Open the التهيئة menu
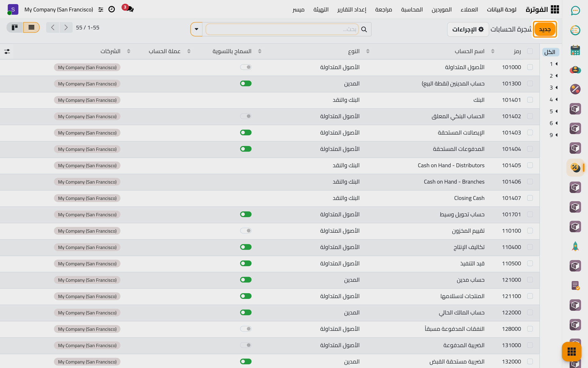Image resolution: width=588 pixels, height=368 pixels. point(321,10)
